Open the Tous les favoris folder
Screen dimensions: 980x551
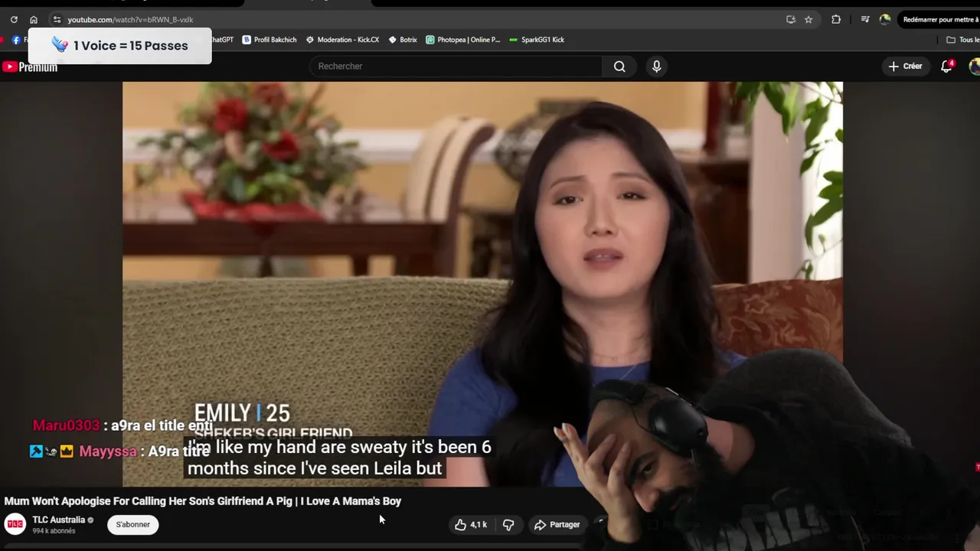963,40
